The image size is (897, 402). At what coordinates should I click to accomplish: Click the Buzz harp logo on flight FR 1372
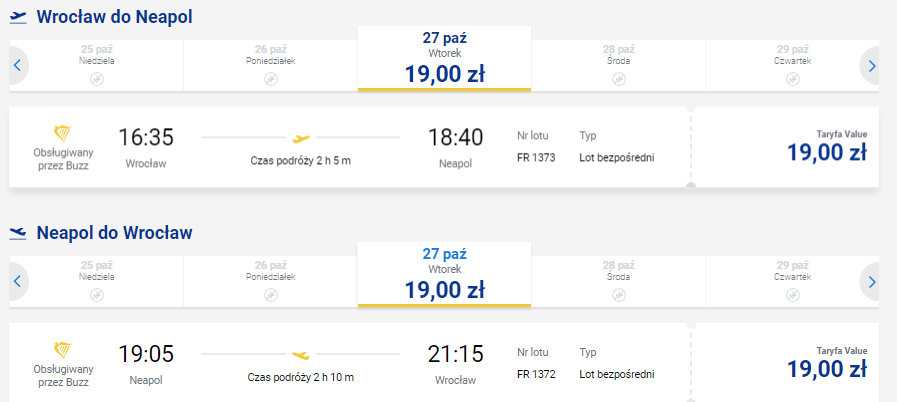[63, 350]
